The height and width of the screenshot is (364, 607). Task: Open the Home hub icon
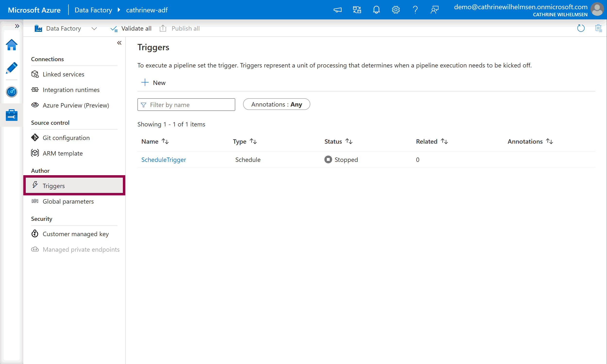(x=11, y=45)
